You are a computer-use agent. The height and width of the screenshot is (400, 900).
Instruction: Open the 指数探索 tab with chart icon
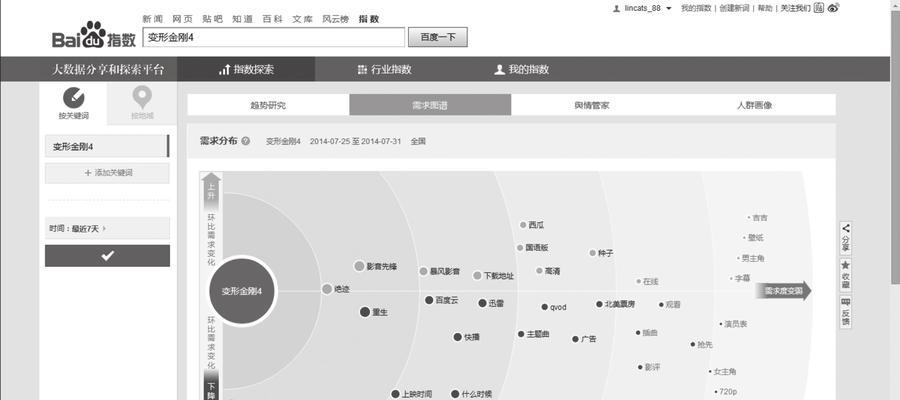point(246,69)
